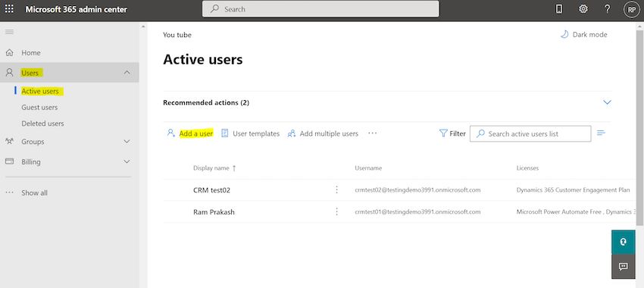Click the top Search box
Screen dimensions: 644x288
pos(320,9)
